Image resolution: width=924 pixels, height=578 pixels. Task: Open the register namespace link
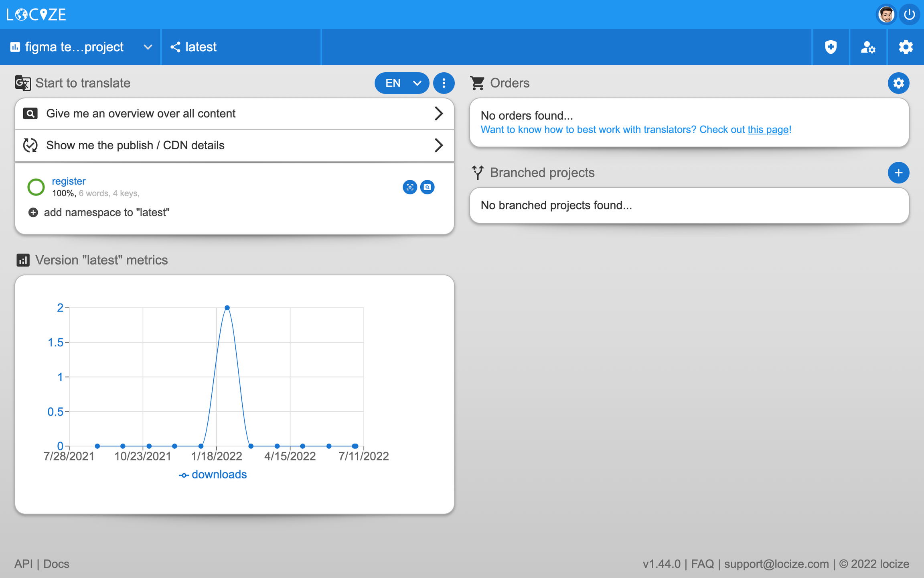point(69,181)
